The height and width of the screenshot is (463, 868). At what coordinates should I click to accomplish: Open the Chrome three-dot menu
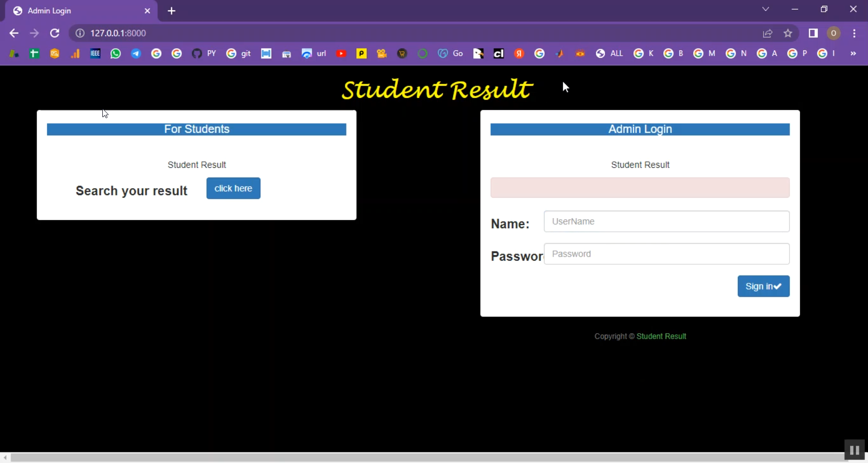pyautogui.click(x=854, y=33)
